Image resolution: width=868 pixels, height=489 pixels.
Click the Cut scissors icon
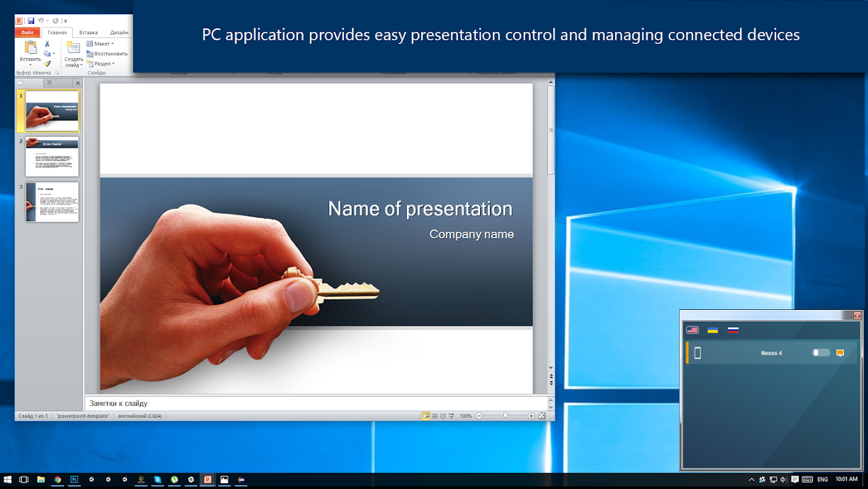coord(47,44)
